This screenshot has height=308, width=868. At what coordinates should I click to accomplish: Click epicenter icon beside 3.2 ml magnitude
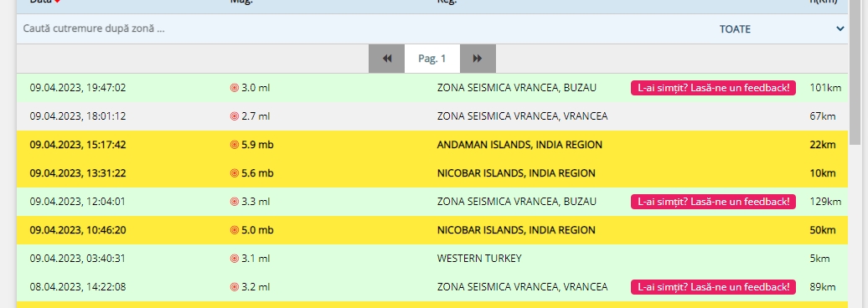click(x=234, y=287)
